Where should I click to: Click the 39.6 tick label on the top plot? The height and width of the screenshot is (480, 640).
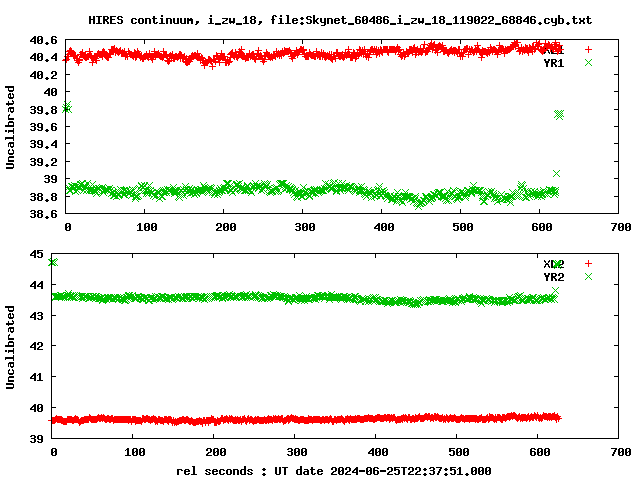(43, 127)
